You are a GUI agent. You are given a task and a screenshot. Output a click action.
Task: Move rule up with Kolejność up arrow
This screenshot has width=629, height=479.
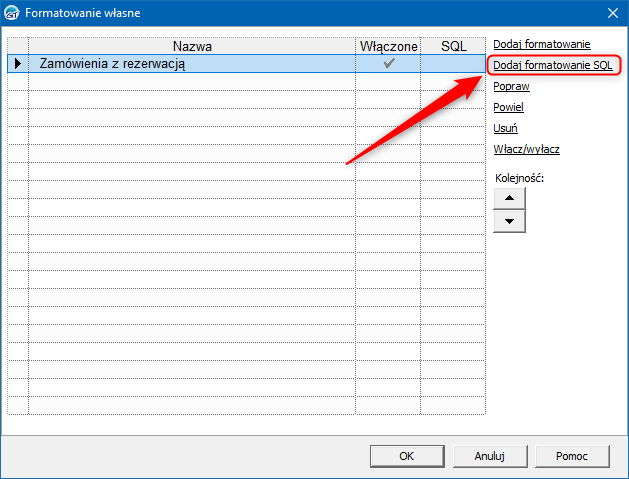click(509, 198)
